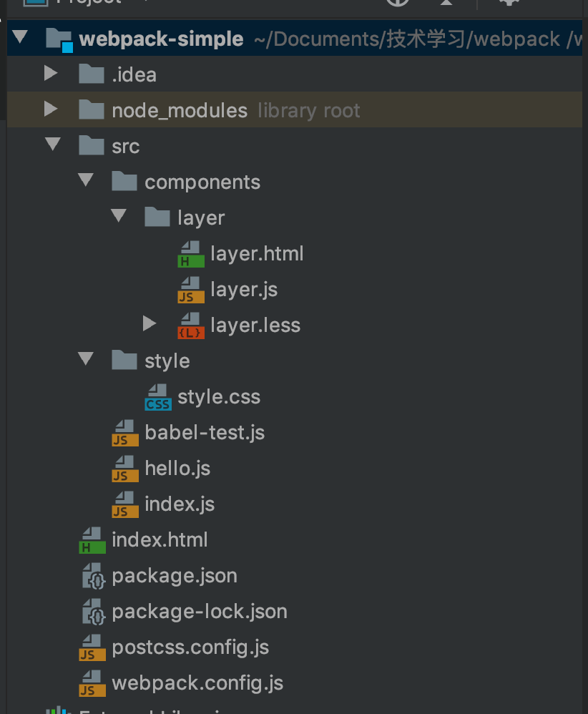Click the webpack-simple project module icon

(59, 39)
